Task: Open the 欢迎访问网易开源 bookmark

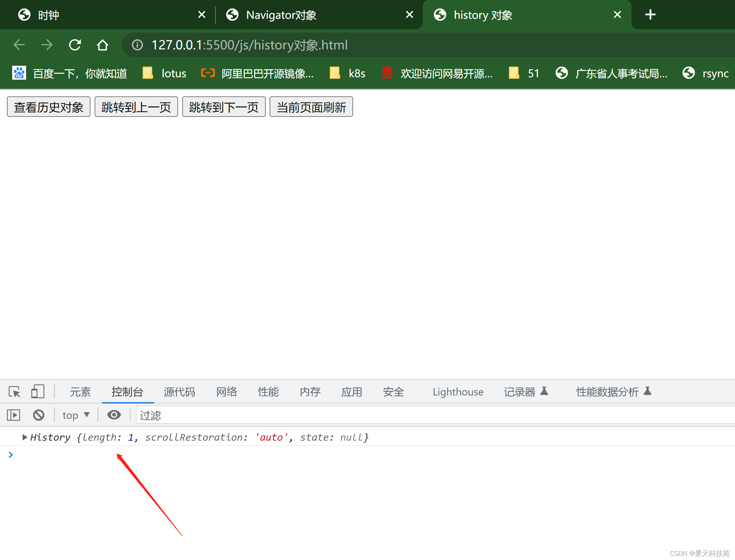Action: [437, 73]
